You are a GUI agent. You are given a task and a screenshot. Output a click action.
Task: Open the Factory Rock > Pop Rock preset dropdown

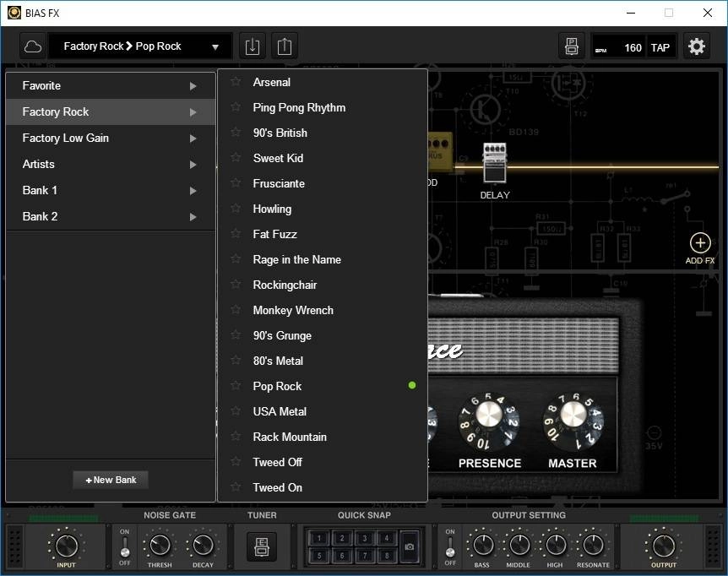click(x=140, y=46)
